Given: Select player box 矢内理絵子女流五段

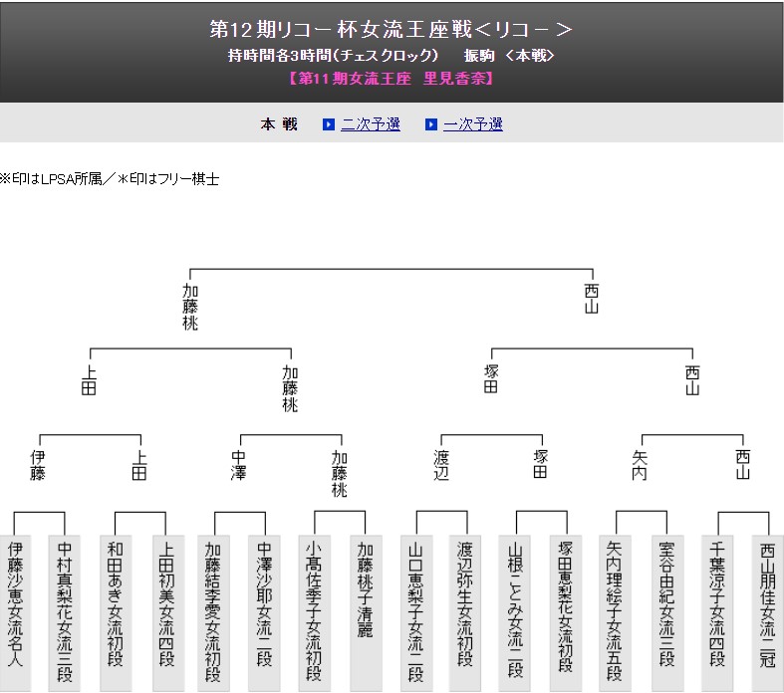Looking at the screenshot, I should click(x=615, y=613).
